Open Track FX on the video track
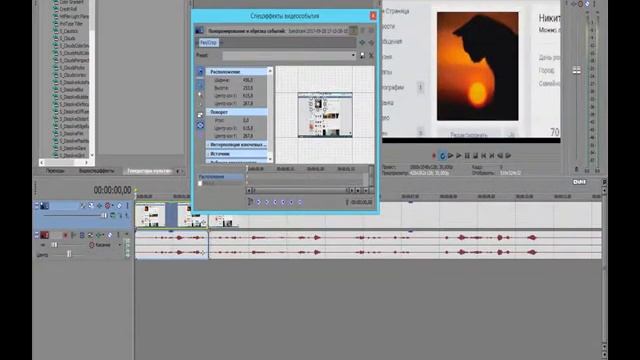The height and width of the screenshot is (360, 640). pos(99,205)
